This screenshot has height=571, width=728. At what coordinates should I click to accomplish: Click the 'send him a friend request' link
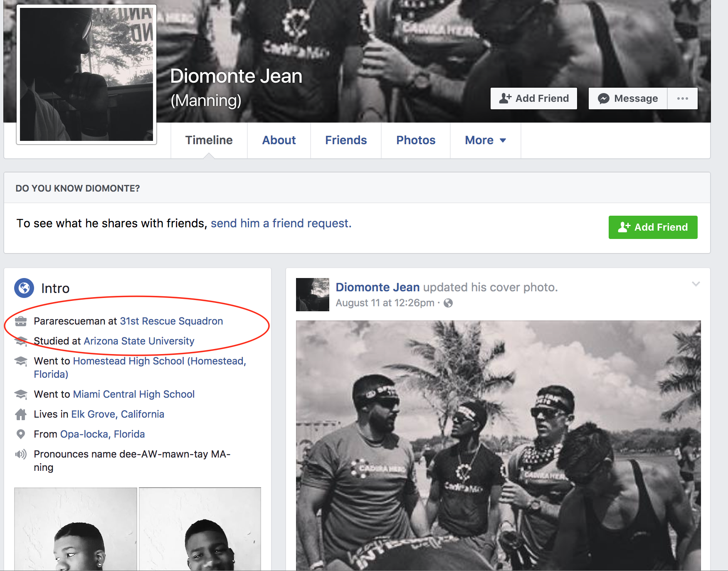[x=281, y=224]
